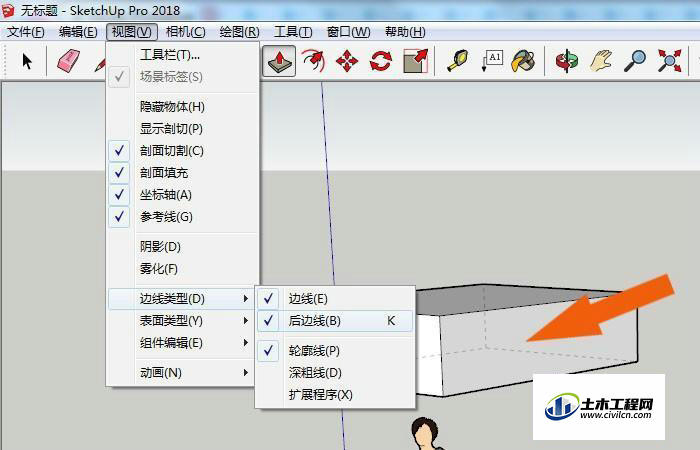Screen dimensions: 700x450
Task: Enable 深粗线(D) depth cue
Action: (335, 373)
